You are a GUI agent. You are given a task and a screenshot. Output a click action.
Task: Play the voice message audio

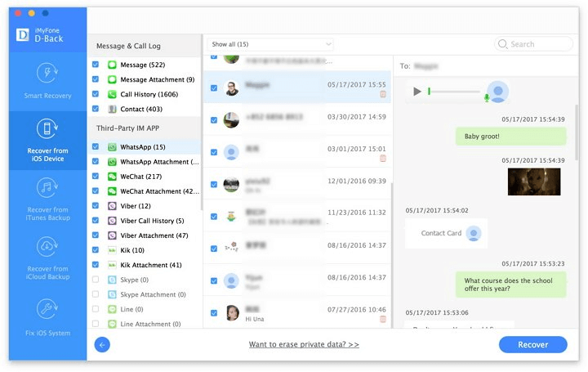[x=417, y=92]
